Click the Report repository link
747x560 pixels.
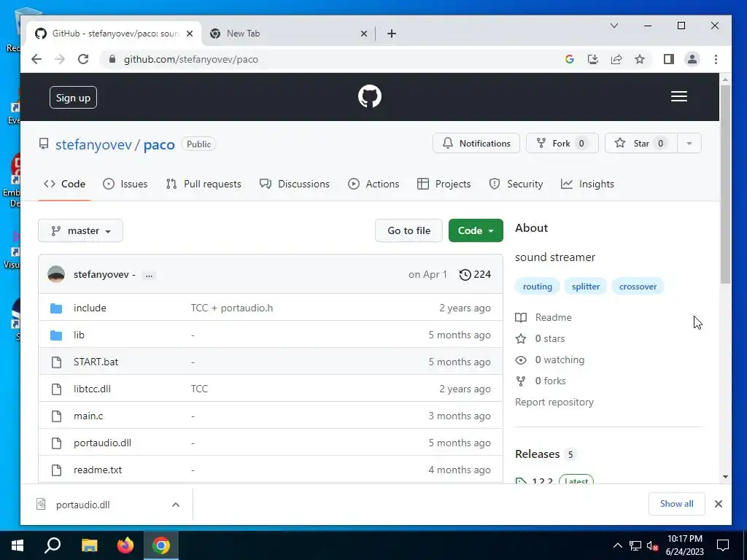(x=554, y=402)
